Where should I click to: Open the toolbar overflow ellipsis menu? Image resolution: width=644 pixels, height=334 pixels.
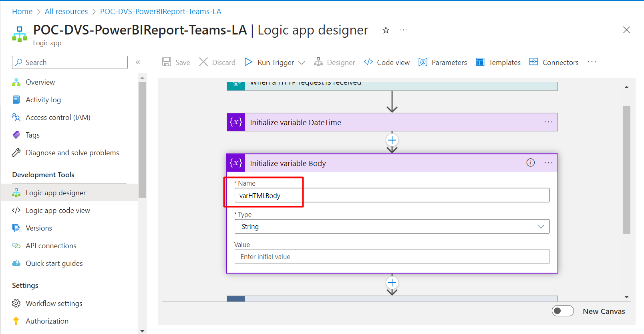pyautogui.click(x=592, y=62)
